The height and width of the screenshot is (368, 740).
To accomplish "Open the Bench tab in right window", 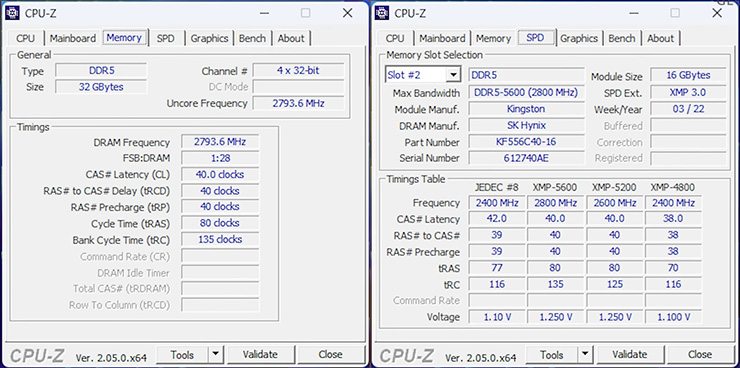I will [622, 38].
